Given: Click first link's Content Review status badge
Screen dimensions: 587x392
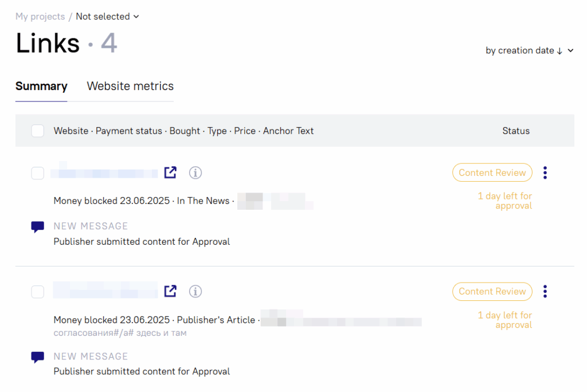Looking at the screenshot, I should (492, 173).
